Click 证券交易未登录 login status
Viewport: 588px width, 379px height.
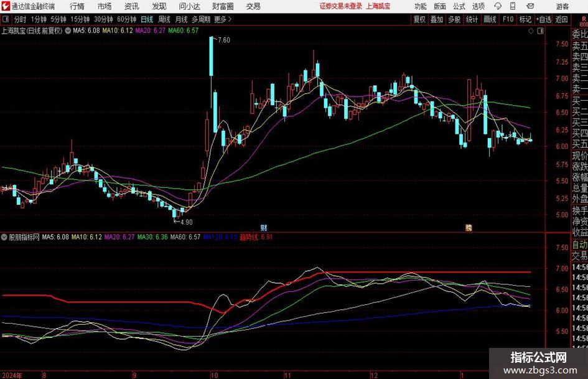click(341, 6)
